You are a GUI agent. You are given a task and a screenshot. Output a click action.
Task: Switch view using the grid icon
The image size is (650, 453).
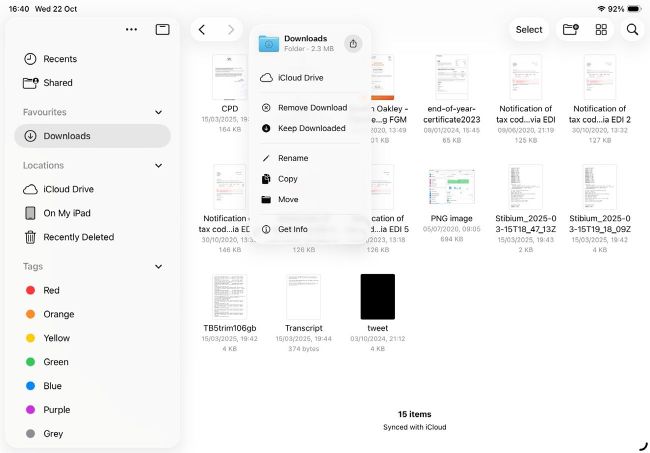click(x=601, y=30)
